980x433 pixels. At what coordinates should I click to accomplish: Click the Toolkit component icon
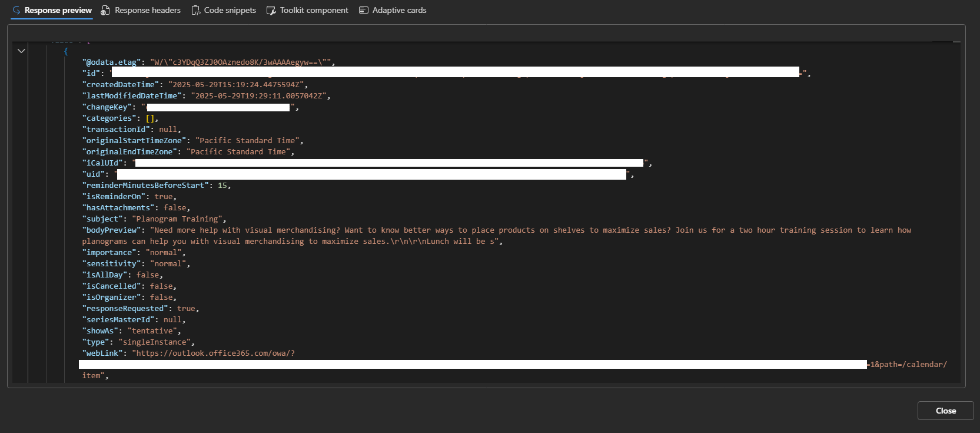click(271, 10)
